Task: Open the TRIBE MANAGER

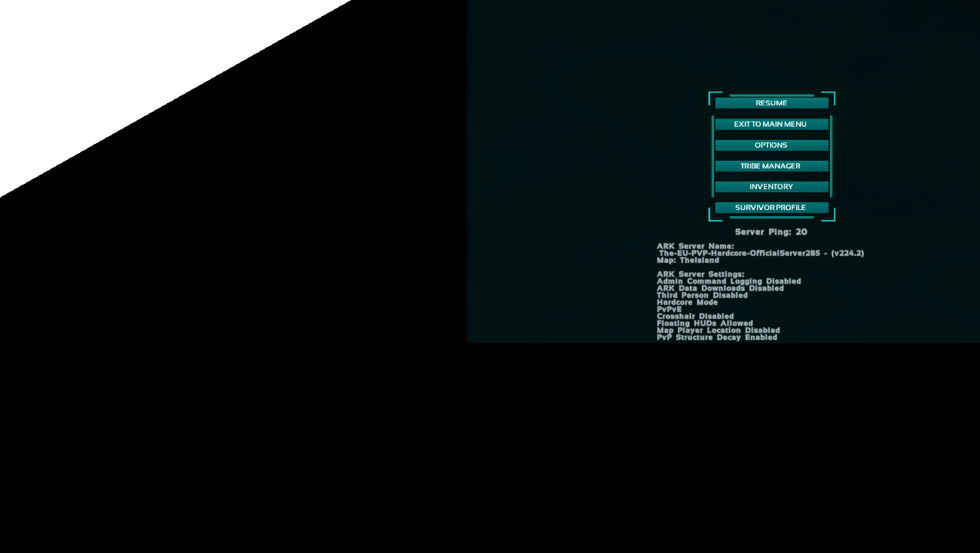Action: (772, 165)
